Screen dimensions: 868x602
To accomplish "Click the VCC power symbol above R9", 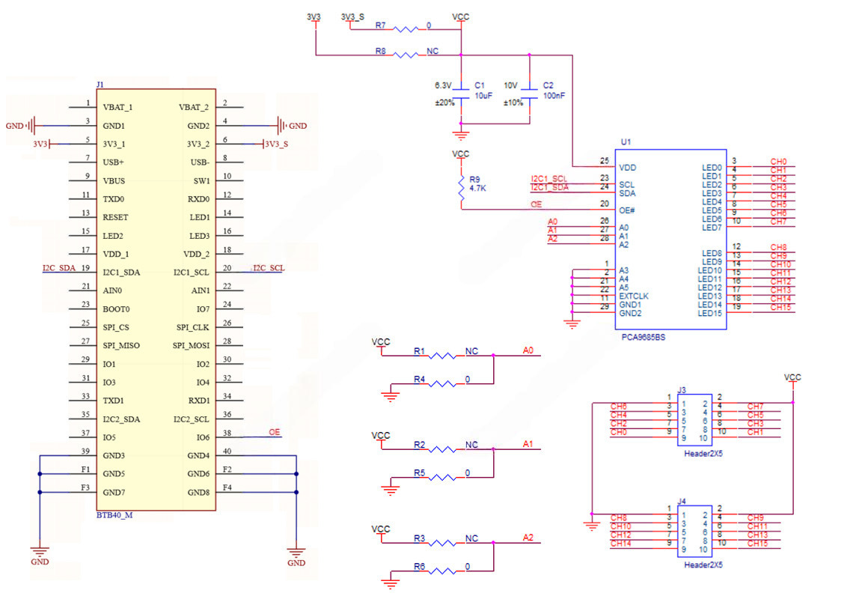I will tap(462, 156).
